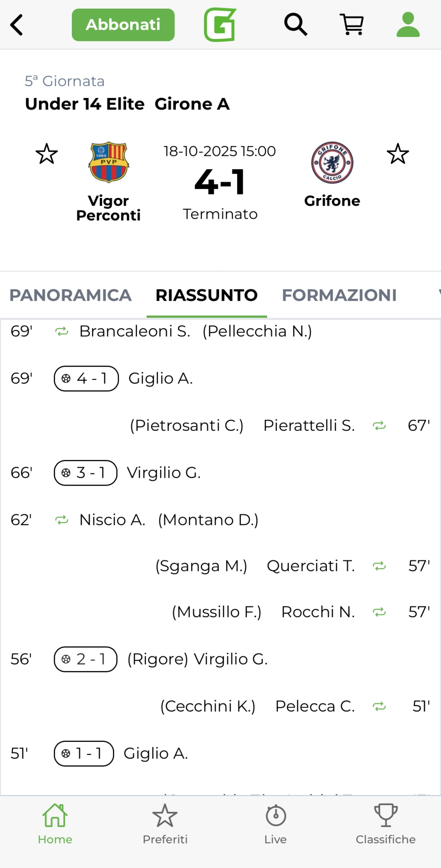441x868 pixels.
Task: Open Preferiti in bottom navigation
Action: pyautogui.click(x=165, y=825)
